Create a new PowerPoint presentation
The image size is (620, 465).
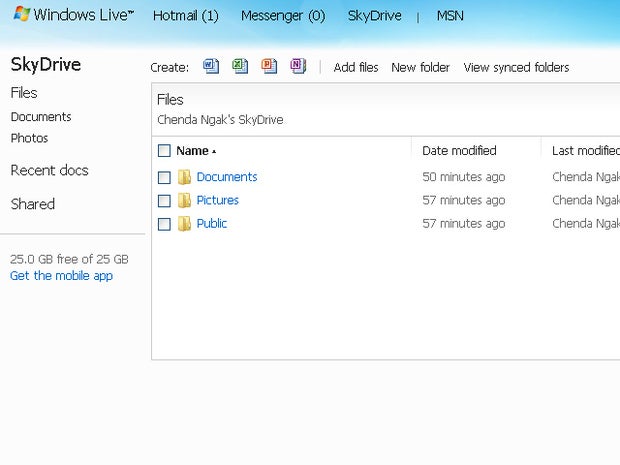click(x=269, y=67)
